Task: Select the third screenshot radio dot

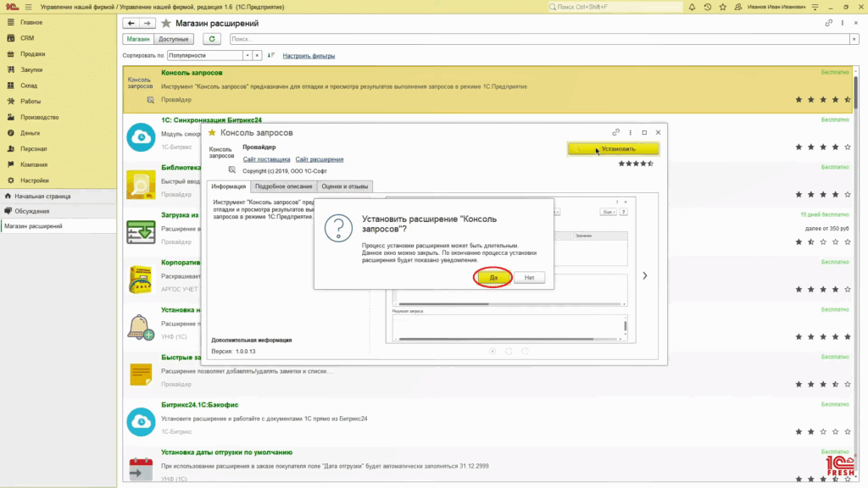Action: (525, 351)
